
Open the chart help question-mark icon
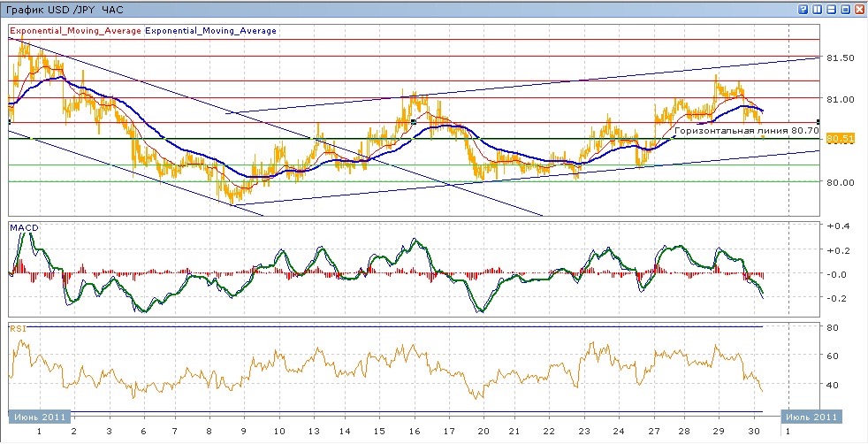point(803,9)
